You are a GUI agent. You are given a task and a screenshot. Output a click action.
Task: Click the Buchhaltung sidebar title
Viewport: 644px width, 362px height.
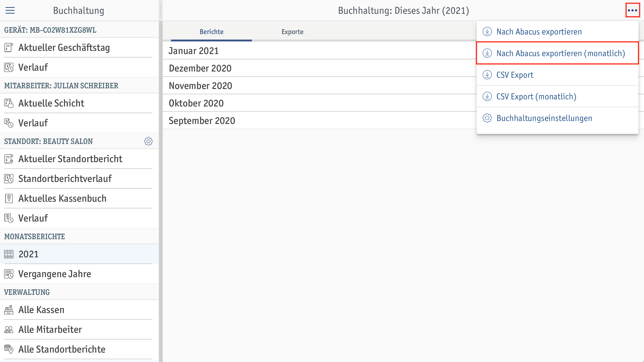pos(79,11)
